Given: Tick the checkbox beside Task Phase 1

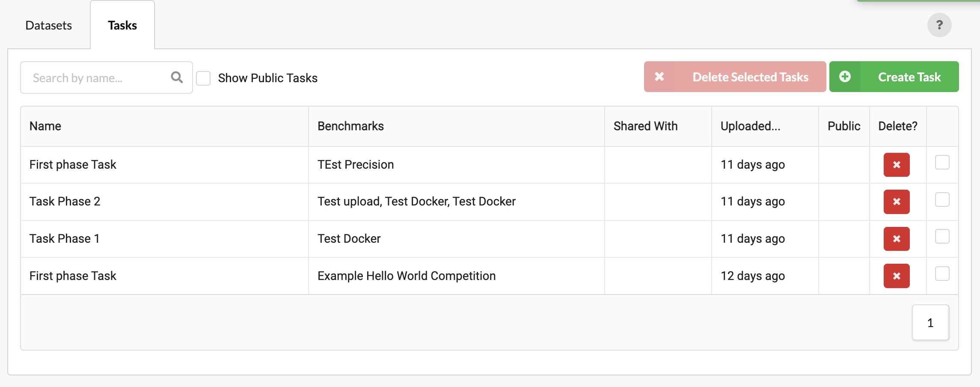Looking at the screenshot, I should click(x=941, y=236).
